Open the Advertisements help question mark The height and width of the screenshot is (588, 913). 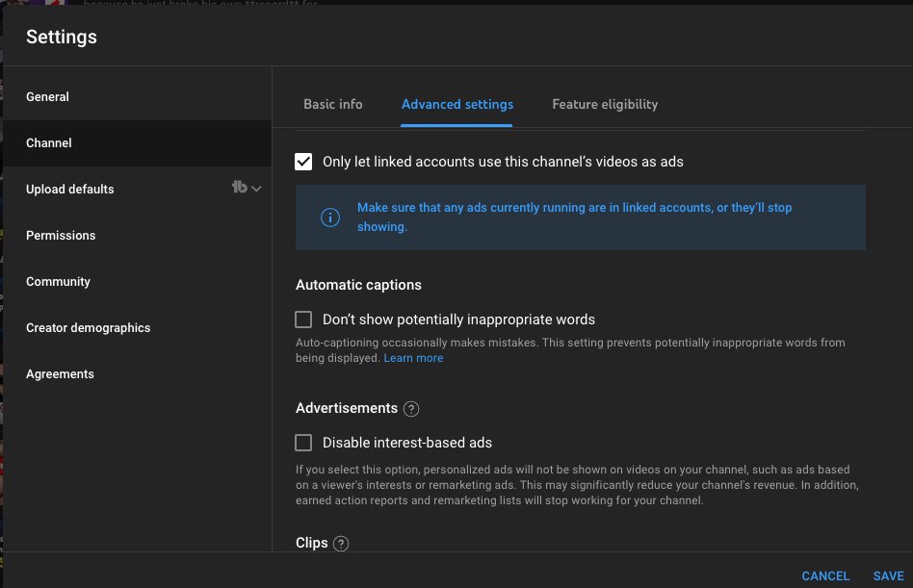[411, 409]
